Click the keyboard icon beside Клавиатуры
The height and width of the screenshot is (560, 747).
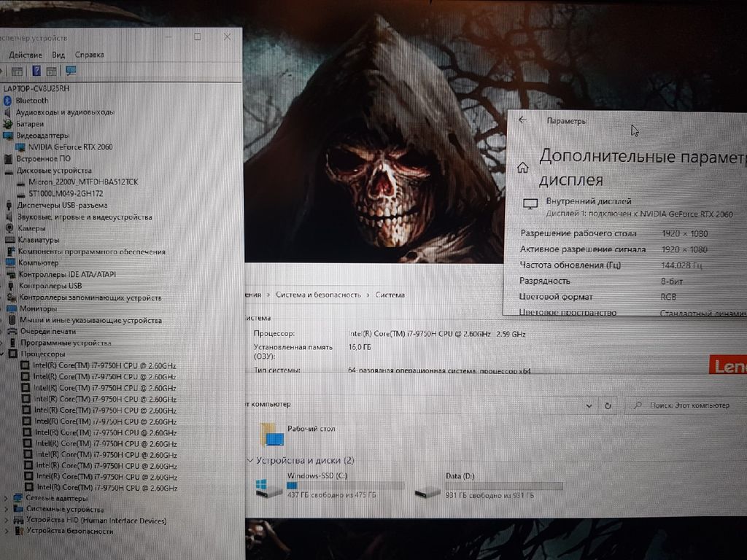[10, 240]
